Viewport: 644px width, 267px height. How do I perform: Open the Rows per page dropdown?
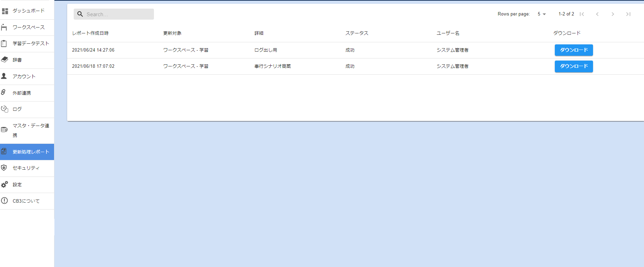click(542, 14)
